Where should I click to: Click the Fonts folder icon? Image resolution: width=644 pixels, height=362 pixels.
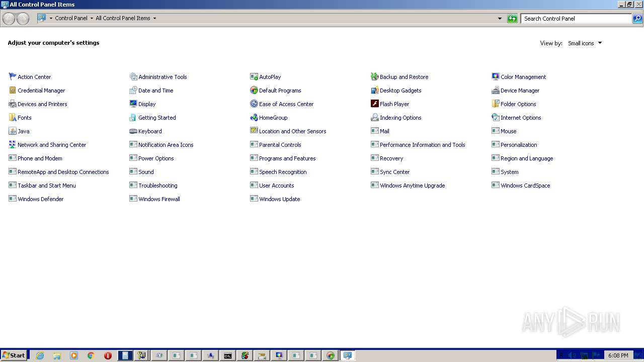click(x=13, y=118)
